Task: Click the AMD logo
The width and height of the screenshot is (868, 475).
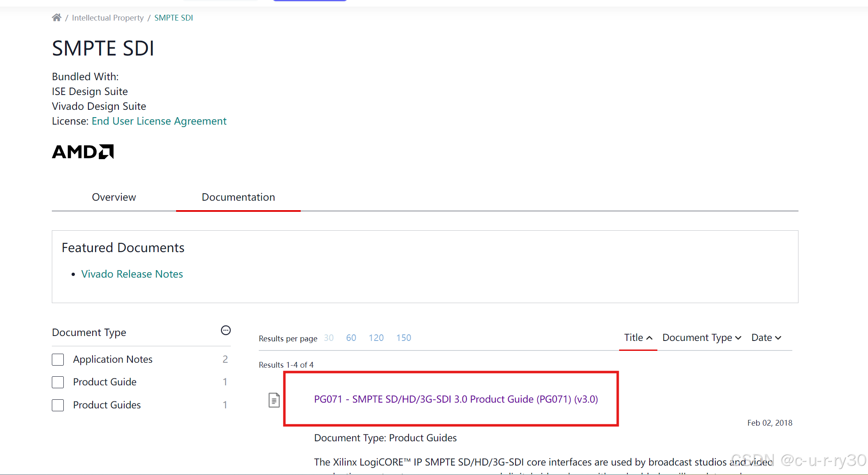Action: pyautogui.click(x=83, y=152)
